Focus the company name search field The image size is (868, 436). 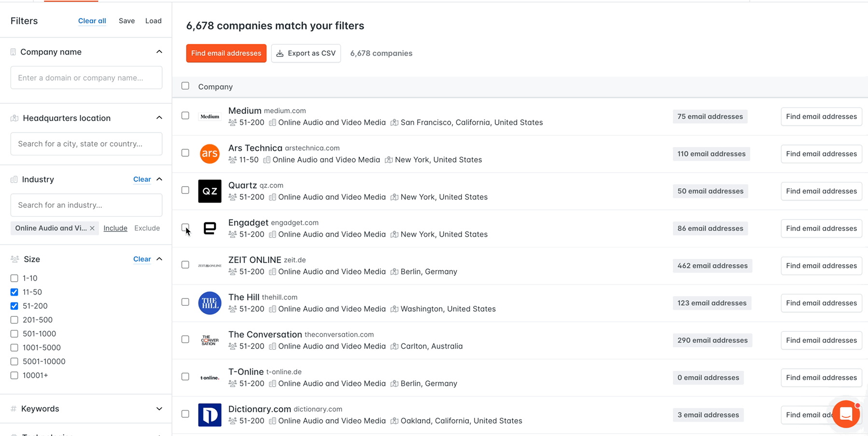coord(86,78)
